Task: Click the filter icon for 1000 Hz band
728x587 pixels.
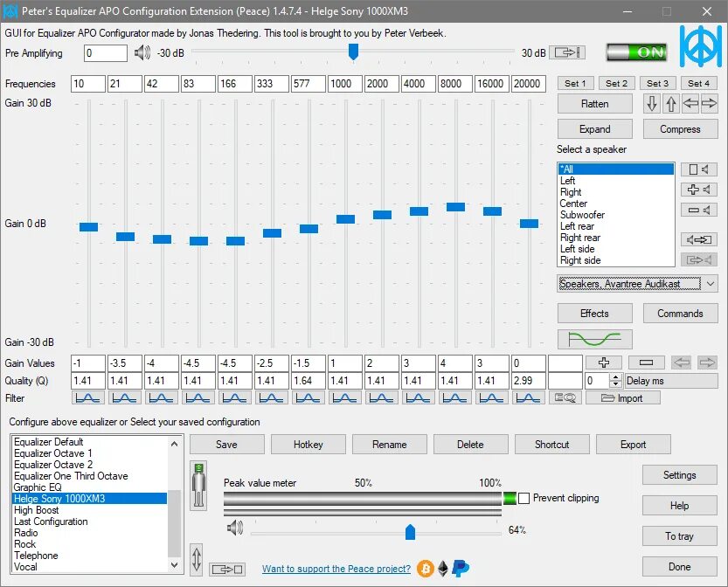Action: click(x=344, y=398)
